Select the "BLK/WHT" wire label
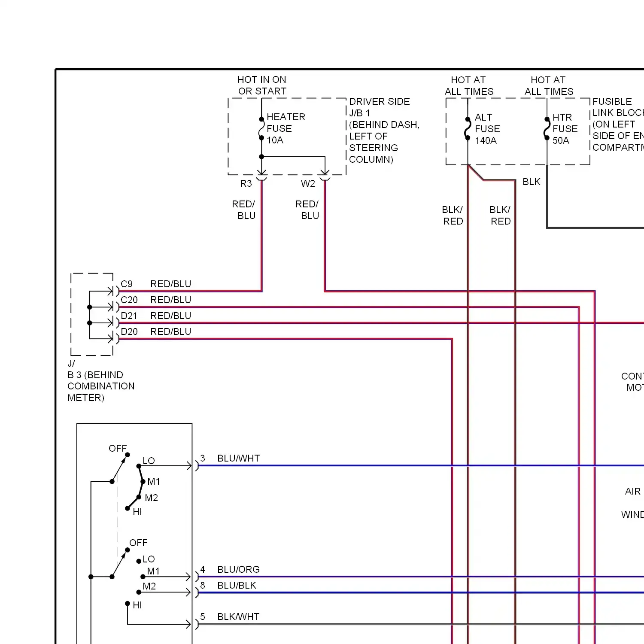The image size is (644, 644). click(x=239, y=617)
